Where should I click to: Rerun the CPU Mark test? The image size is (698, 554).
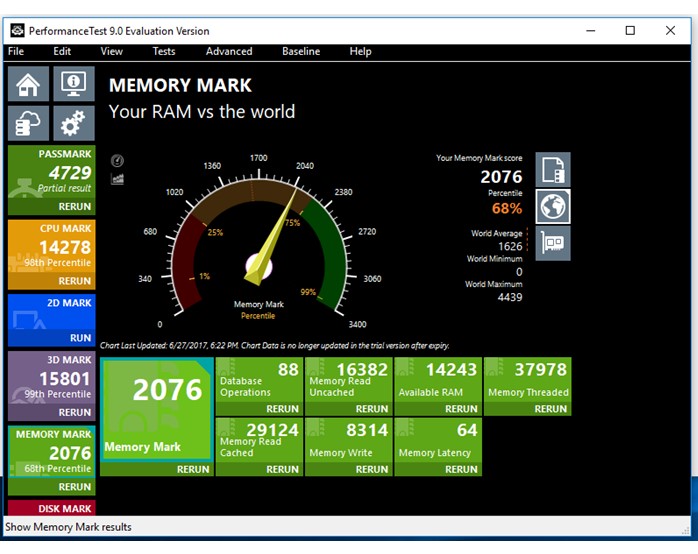(74, 281)
